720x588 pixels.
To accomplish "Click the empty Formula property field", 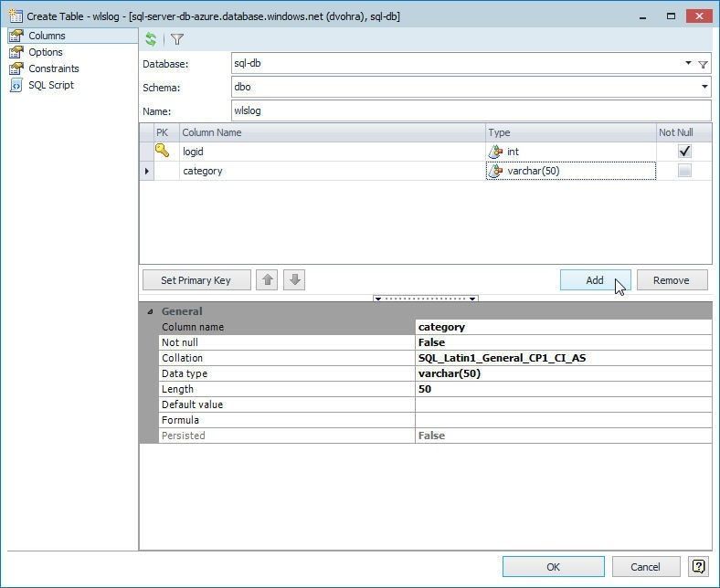I will (x=564, y=420).
